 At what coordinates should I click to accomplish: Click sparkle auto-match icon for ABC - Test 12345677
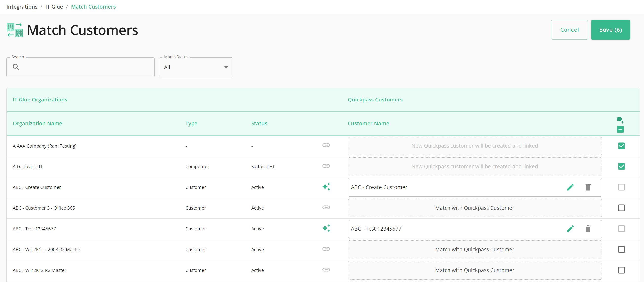pos(326,228)
